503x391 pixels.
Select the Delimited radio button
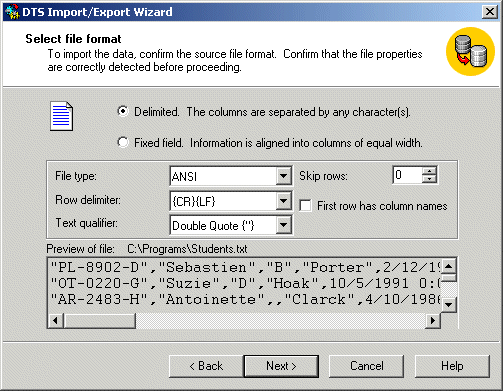[123, 111]
